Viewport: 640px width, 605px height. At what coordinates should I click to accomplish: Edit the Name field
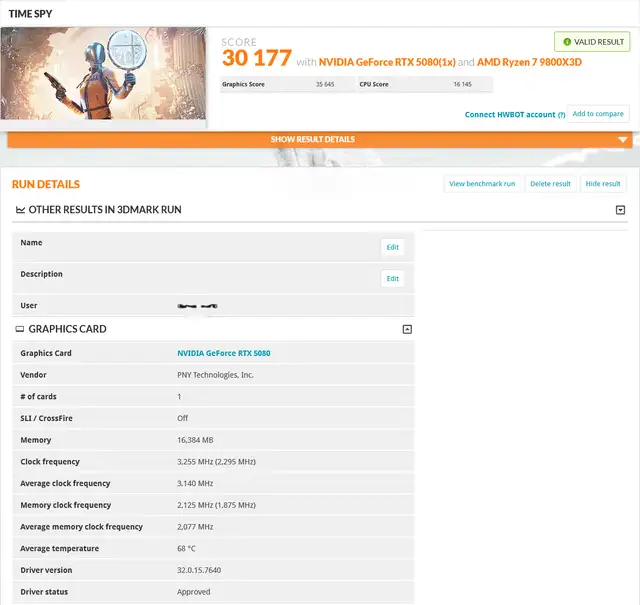[393, 247]
